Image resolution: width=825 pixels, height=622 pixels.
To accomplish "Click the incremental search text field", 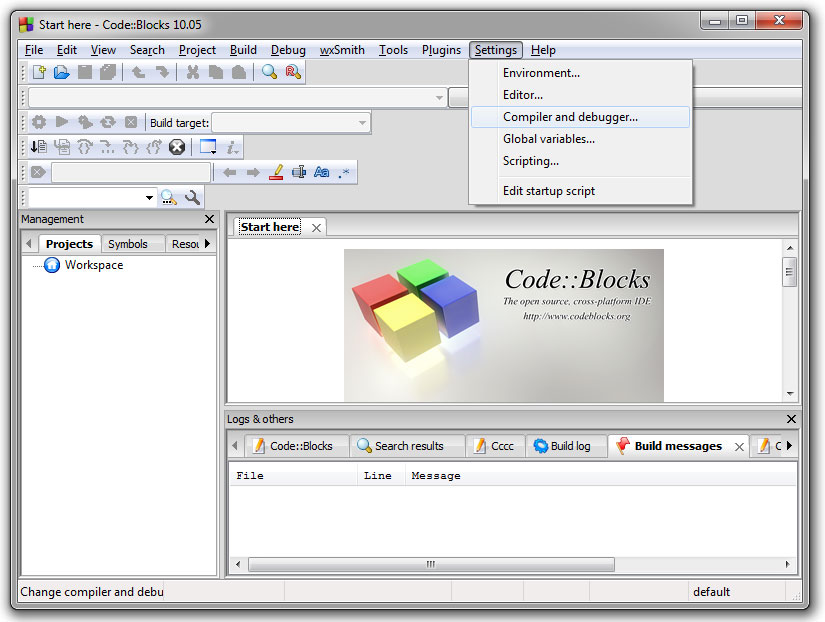I will (131, 172).
